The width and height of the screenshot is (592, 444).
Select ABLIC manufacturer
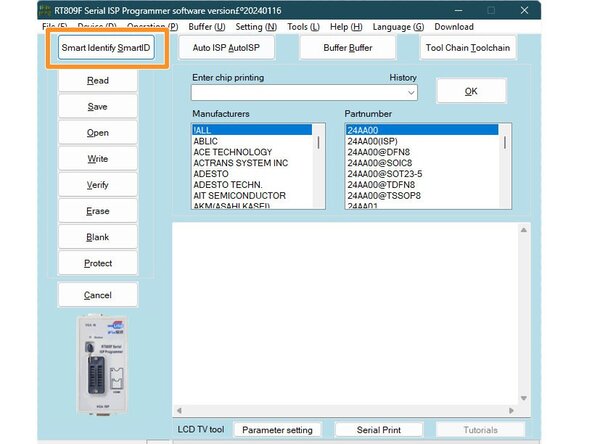252,141
